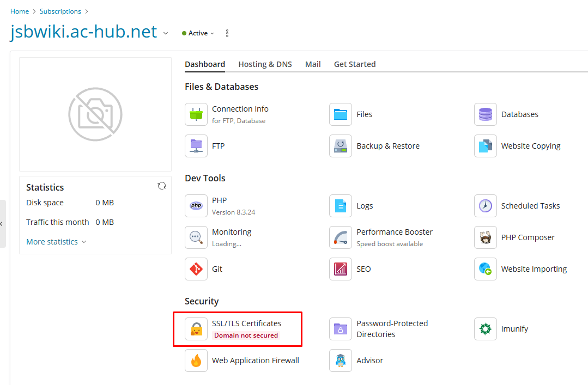Image resolution: width=588 pixels, height=385 pixels.
Task: Switch to the Mail tab
Action: [313, 64]
